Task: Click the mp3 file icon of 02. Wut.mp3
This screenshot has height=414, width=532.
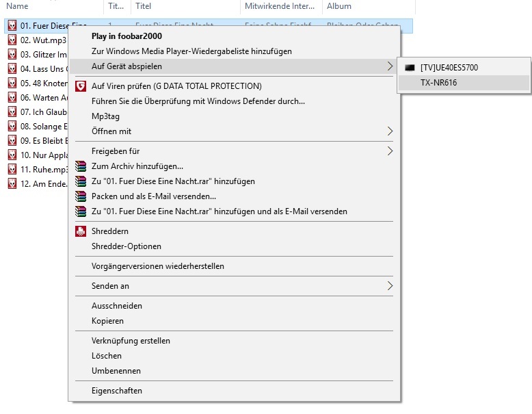Action: 12,40
